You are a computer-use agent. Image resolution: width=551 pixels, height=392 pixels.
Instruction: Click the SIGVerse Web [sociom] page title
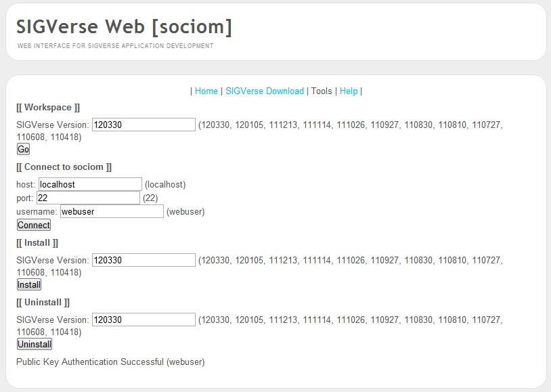click(124, 26)
